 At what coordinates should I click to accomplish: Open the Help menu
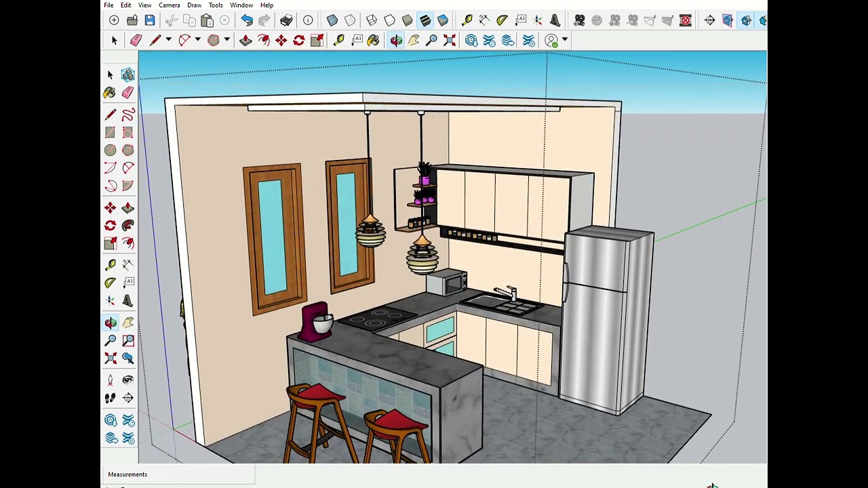[267, 5]
